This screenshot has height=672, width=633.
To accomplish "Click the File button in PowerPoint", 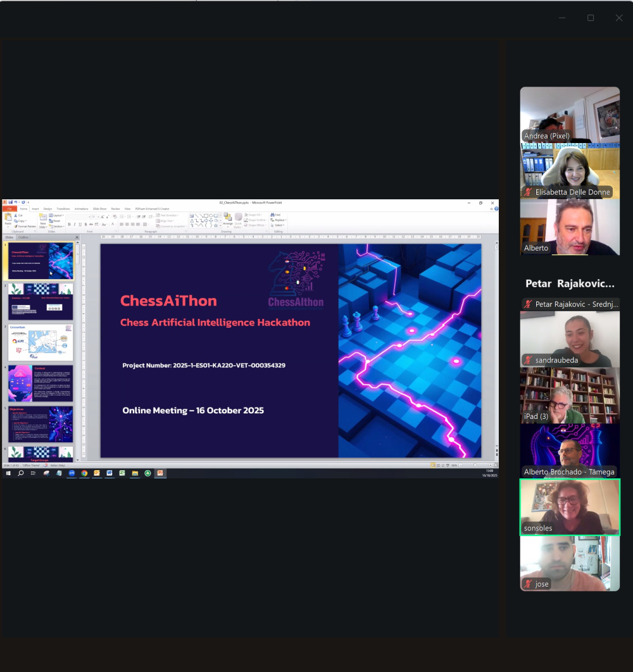I will pos(9,208).
